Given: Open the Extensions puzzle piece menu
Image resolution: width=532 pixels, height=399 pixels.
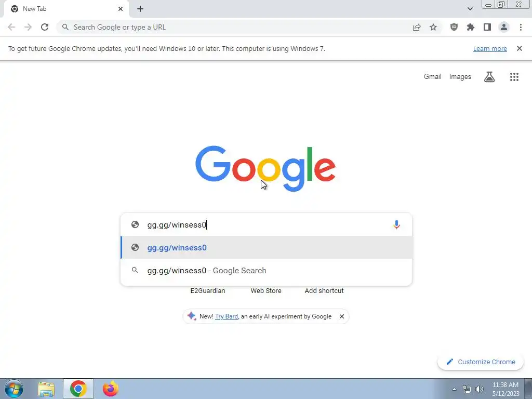Looking at the screenshot, I should pos(471,27).
